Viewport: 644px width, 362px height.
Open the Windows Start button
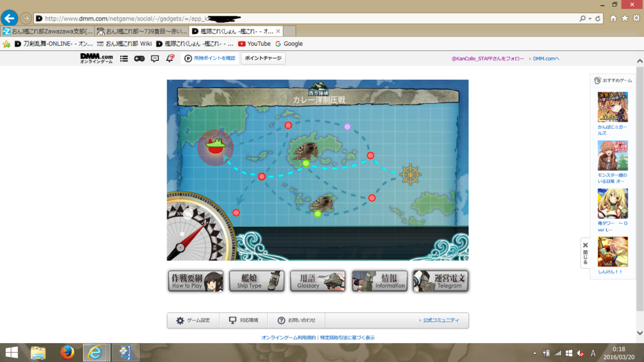tap(11, 353)
